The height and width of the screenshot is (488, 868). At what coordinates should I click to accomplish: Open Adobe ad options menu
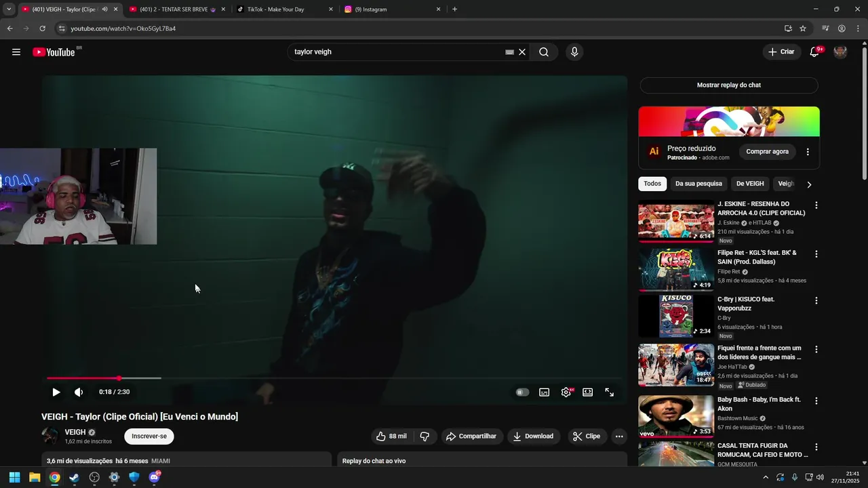[808, 152]
